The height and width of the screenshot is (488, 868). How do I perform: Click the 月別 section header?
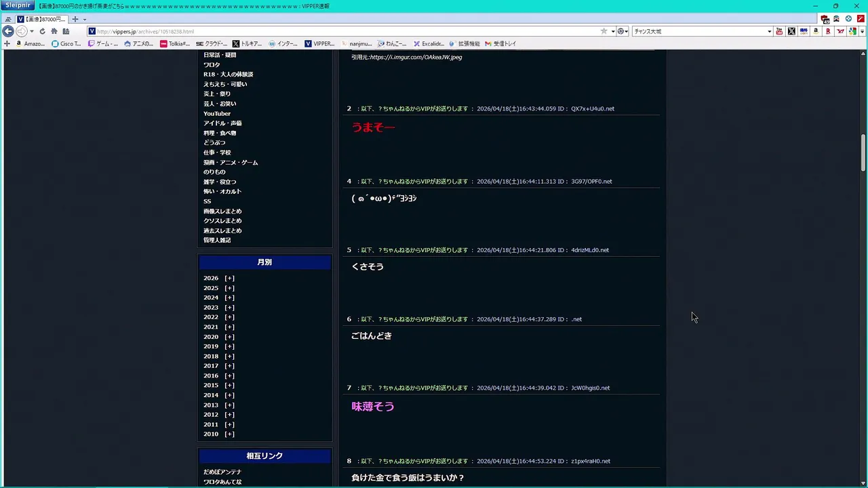(x=264, y=262)
